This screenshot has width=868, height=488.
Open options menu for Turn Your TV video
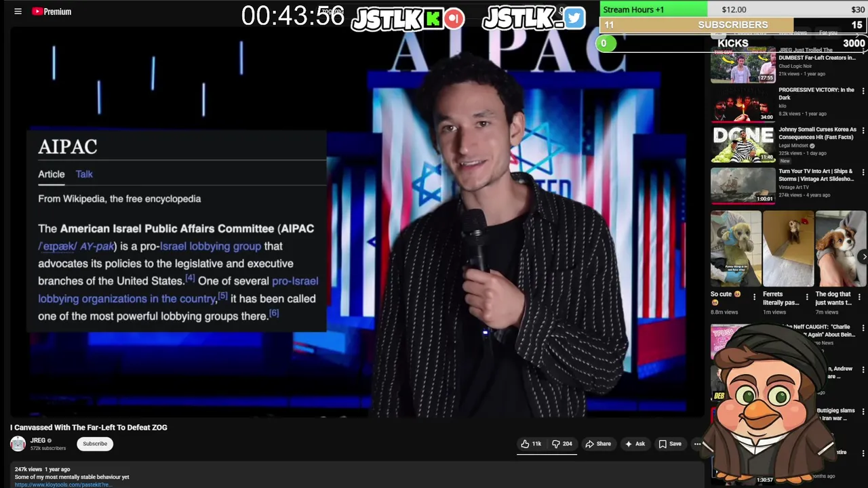pos(863,172)
